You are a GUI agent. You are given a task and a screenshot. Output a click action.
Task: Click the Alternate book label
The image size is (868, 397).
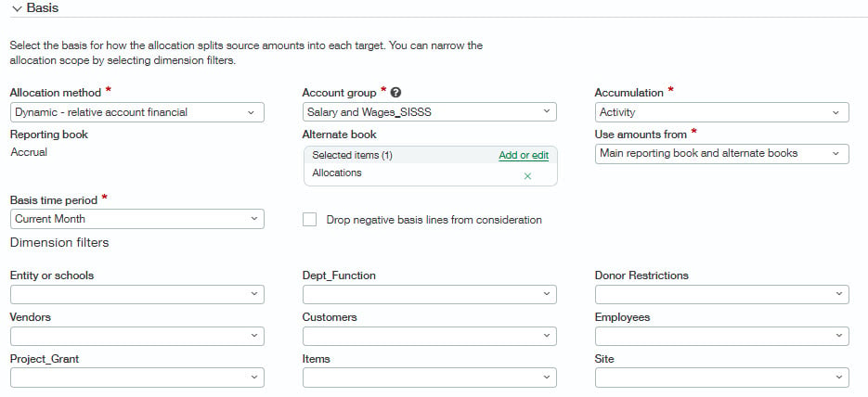click(x=340, y=134)
